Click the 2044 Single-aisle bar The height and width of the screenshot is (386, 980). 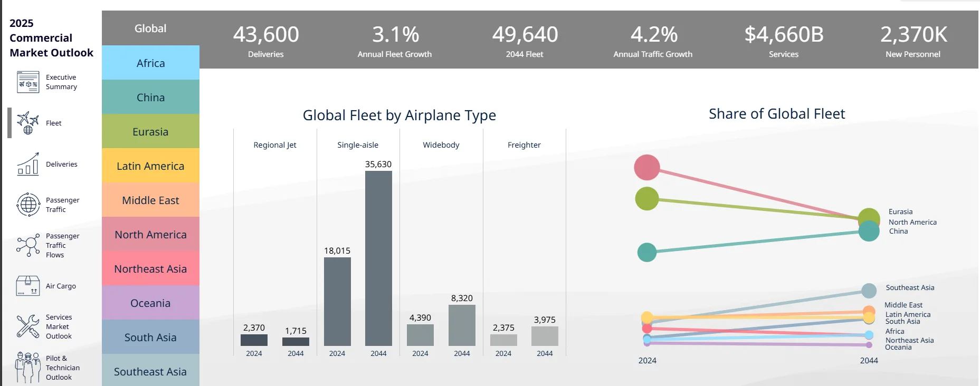(378, 258)
